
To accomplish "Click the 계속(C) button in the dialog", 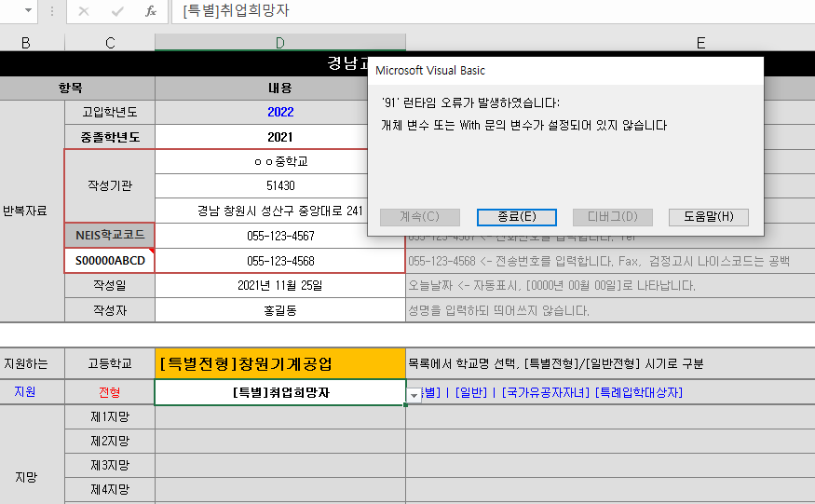I will click(x=419, y=216).
